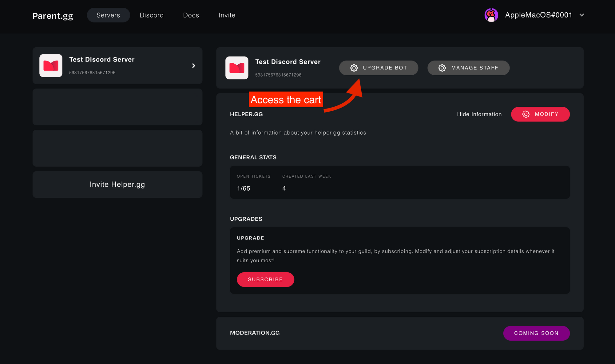Toggle Hide Information
The height and width of the screenshot is (364, 615).
[479, 114]
